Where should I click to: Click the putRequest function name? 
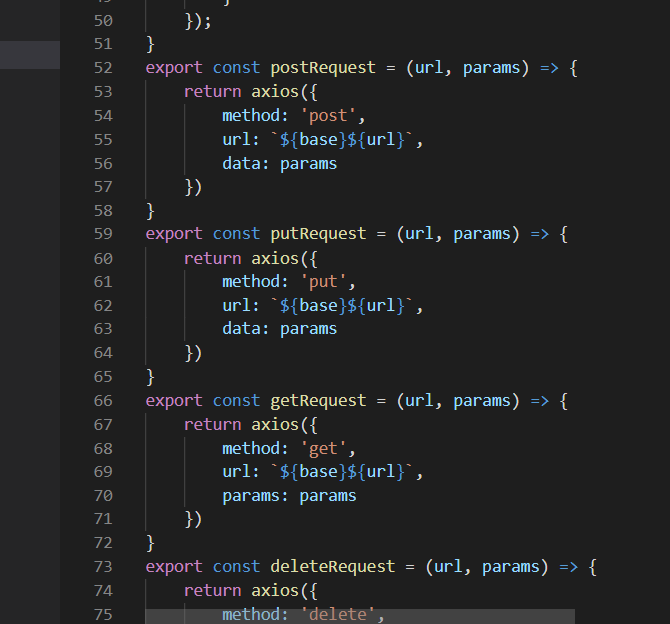point(318,234)
